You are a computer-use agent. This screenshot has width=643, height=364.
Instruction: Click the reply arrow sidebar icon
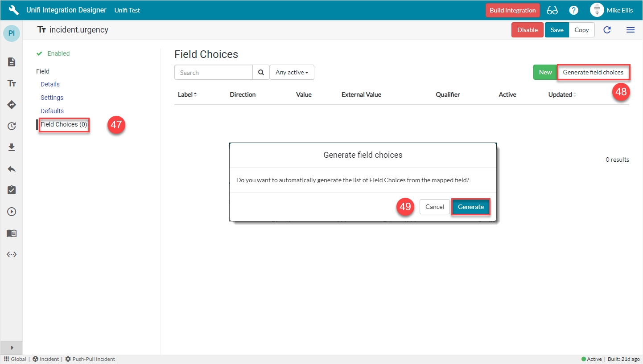pyautogui.click(x=12, y=169)
